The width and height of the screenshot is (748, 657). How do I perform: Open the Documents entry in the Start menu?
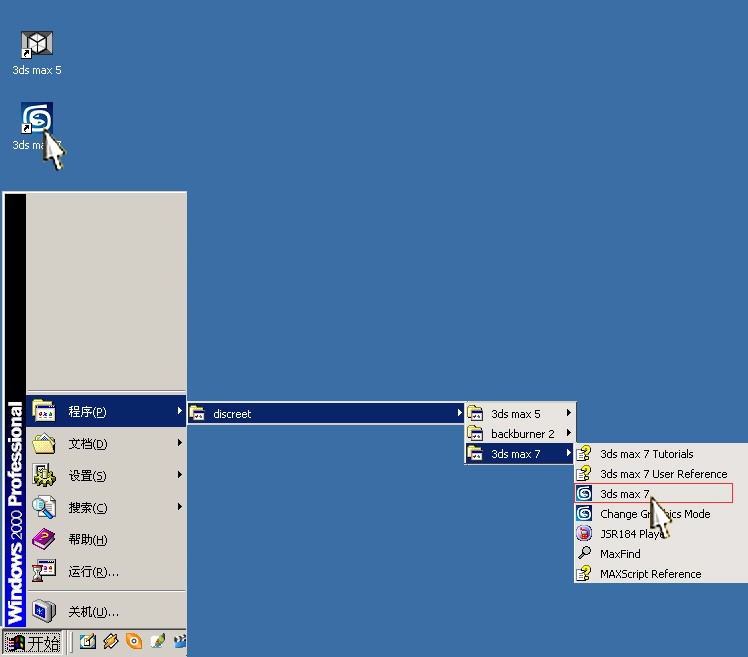click(x=106, y=443)
